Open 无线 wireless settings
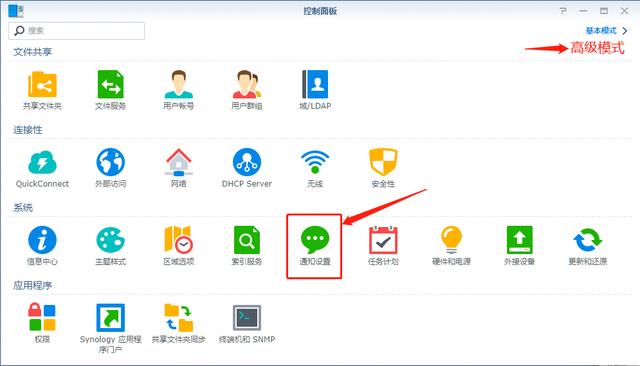 pyautogui.click(x=315, y=162)
